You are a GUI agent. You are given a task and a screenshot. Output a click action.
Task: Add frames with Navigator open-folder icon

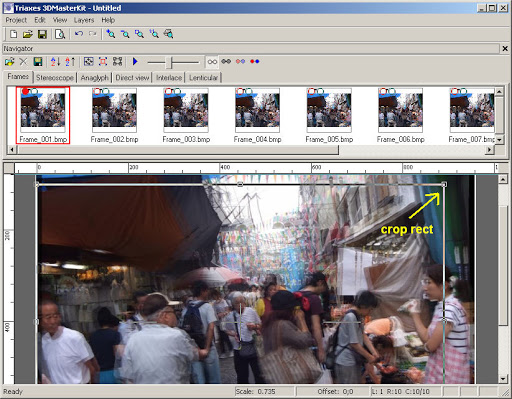click(10, 62)
